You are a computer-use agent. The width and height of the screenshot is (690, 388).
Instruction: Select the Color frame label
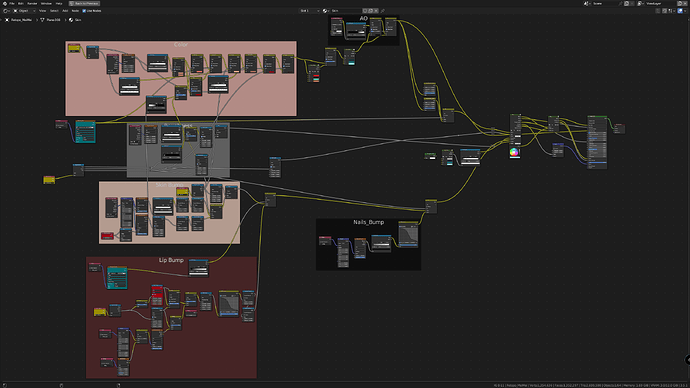click(181, 44)
